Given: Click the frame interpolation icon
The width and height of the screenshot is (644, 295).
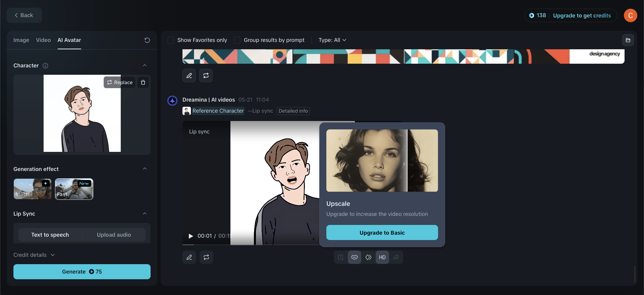Looking at the screenshot, I should 368,257.
